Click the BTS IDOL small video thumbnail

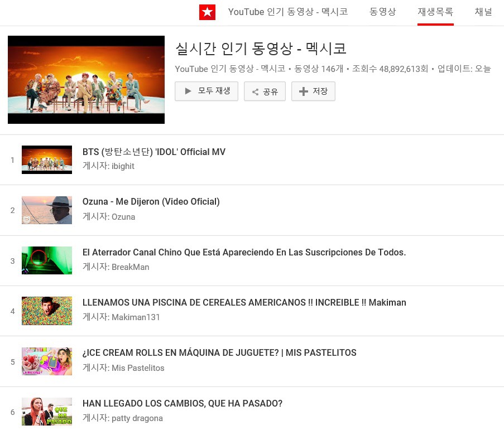point(47,159)
